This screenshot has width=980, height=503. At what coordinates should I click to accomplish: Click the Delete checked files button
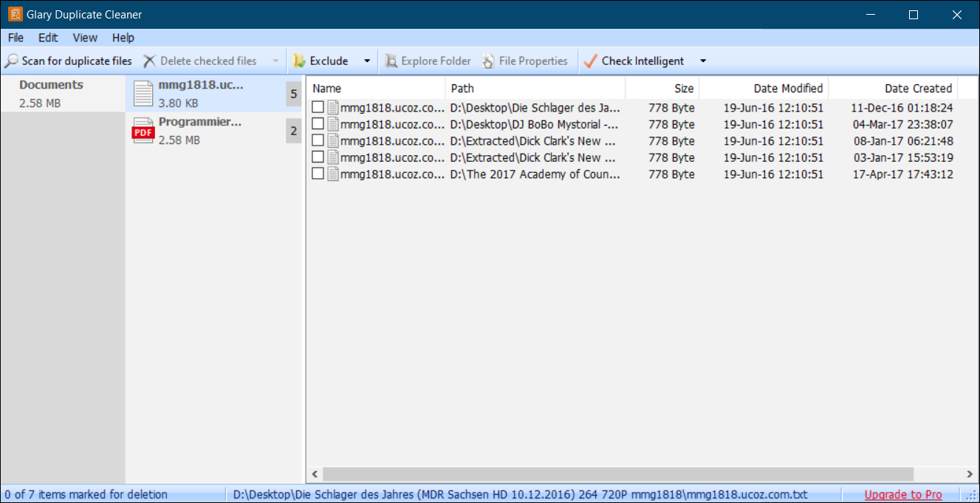201,61
